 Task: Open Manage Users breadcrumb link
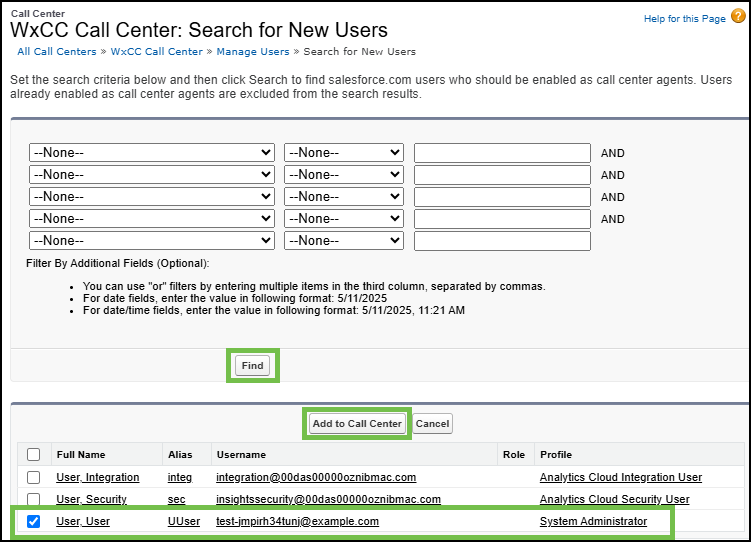(x=253, y=52)
